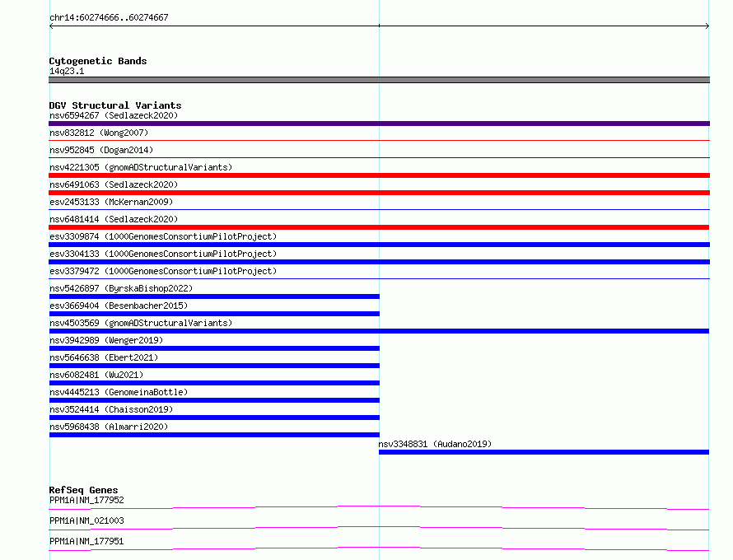Open variant nsv3942989 (Wenger2019) label

tap(106, 340)
